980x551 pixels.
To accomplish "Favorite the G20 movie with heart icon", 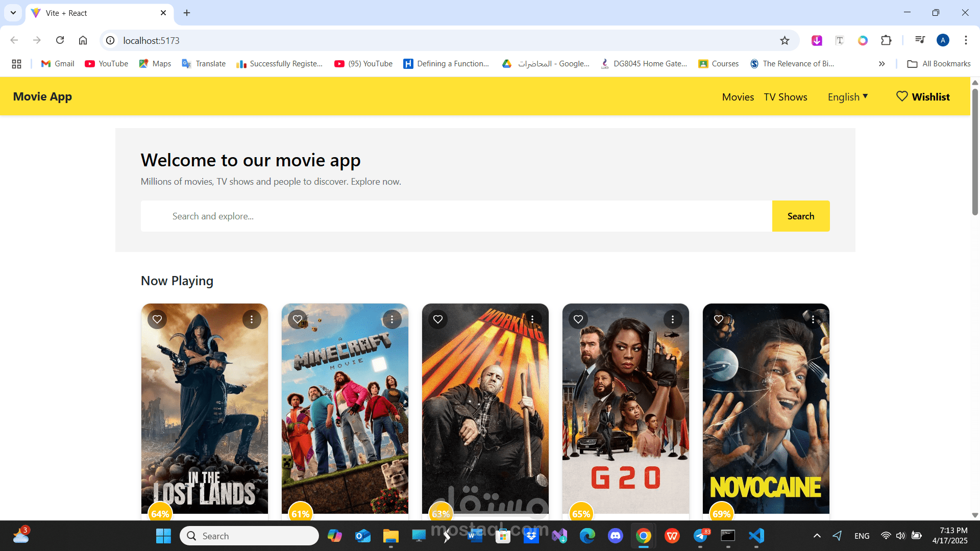I will [x=578, y=319].
